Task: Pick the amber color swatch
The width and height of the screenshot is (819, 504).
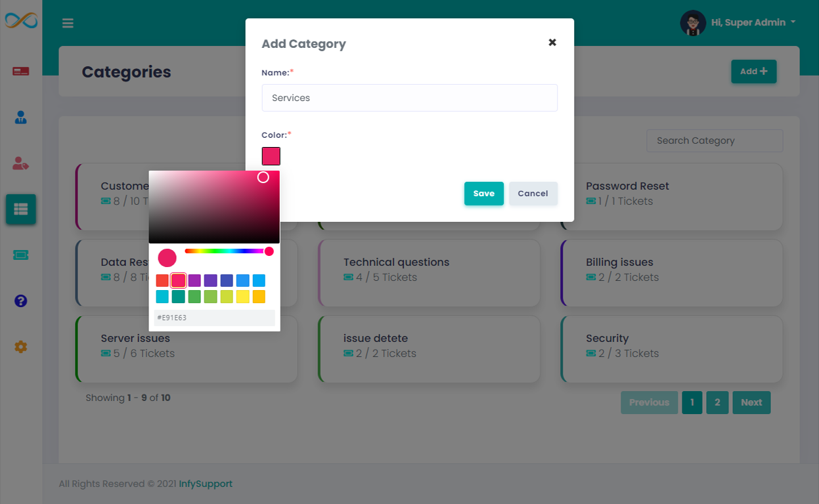Action: (x=259, y=297)
